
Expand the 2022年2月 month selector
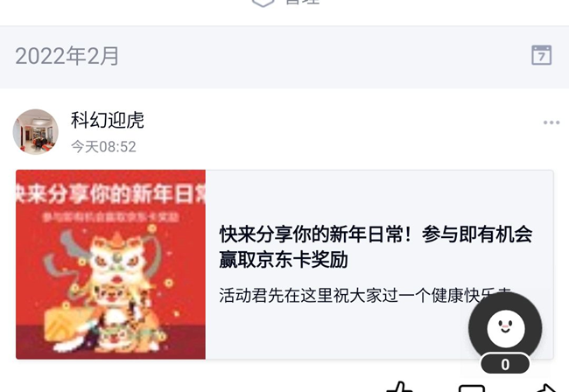(67, 56)
